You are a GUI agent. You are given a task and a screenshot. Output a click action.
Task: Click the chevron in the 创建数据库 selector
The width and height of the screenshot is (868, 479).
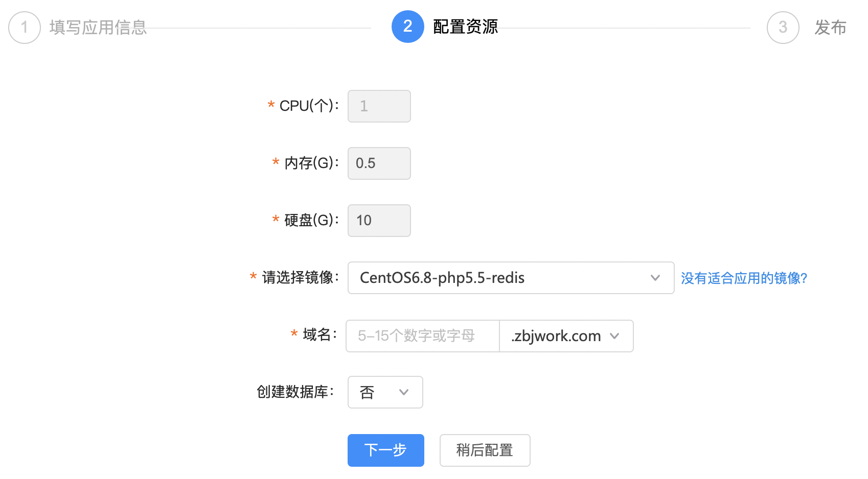coord(404,392)
